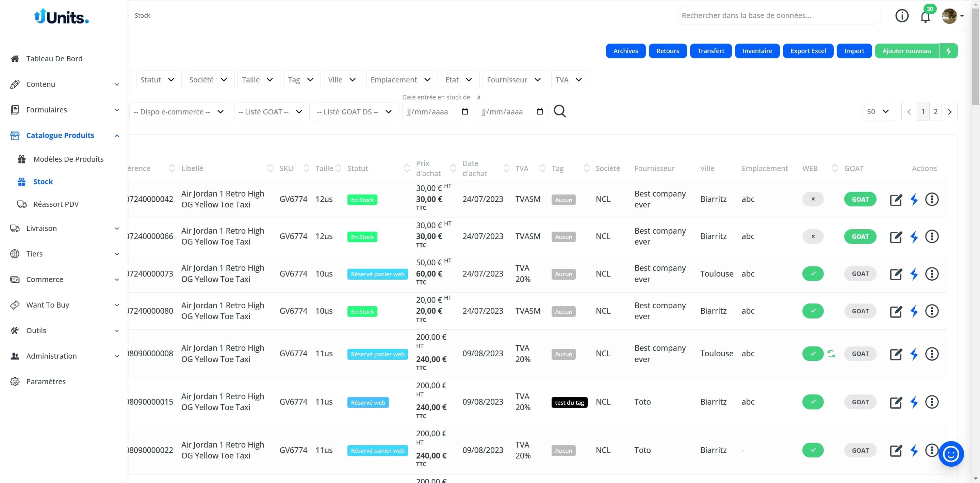Image resolution: width=980 pixels, height=483 pixels.
Task: Open Réassort PDV submenu item
Action: (x=56, y=204)
